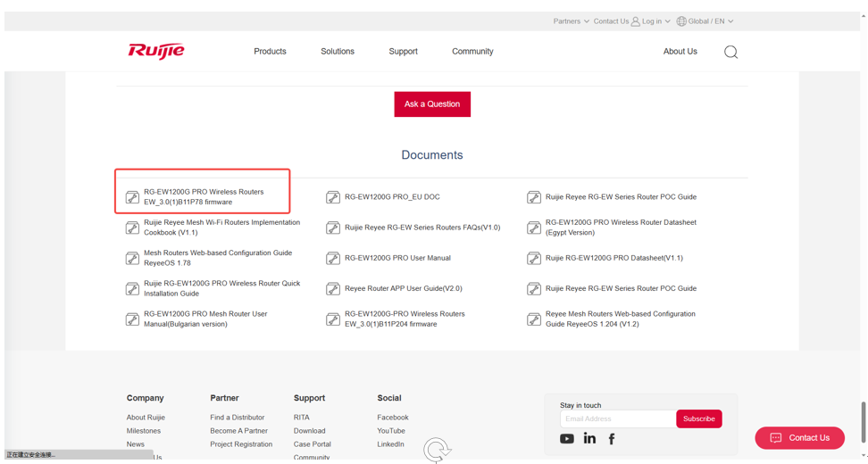Screen dimensions: 868x464
Task: Click Project Registration footer link
Action: pos(241,444)
